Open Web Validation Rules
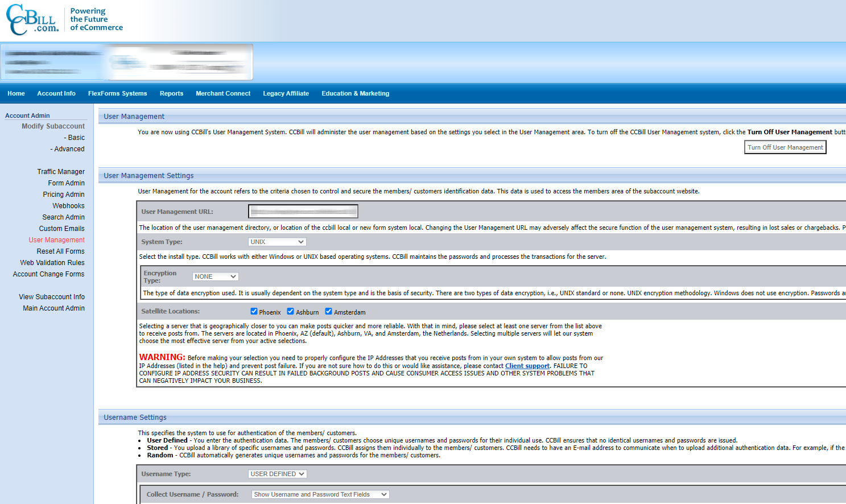Screen dimensions: 846x504 point(52,263)
